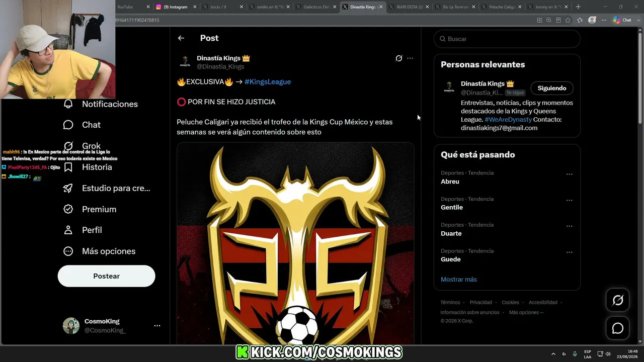
Task: Open Historia bookmark icon in sidebar
Action: coord(68,167)
